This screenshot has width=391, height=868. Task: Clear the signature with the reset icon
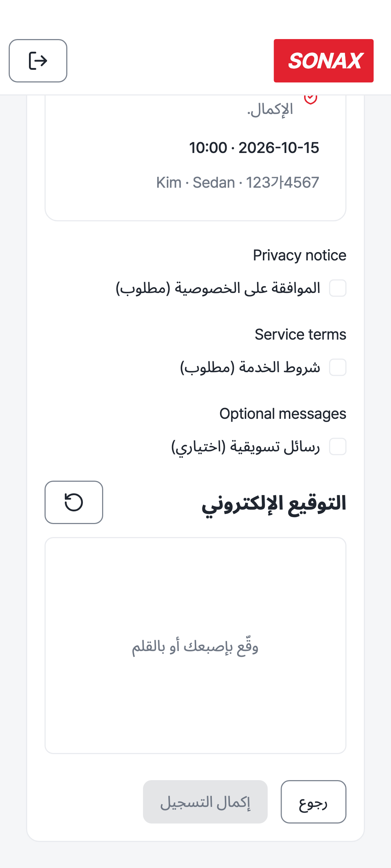coord(74,502)
